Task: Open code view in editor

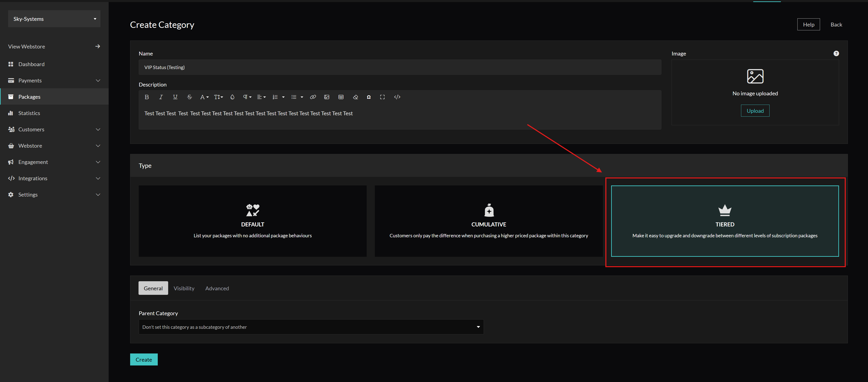Action: click(x=397, y=97)
